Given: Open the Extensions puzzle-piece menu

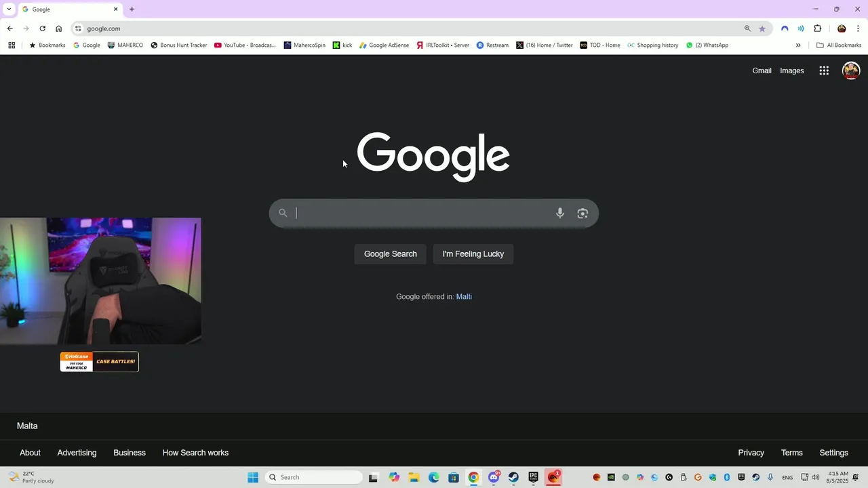Looking at the screenshot, I should point(818,28).
